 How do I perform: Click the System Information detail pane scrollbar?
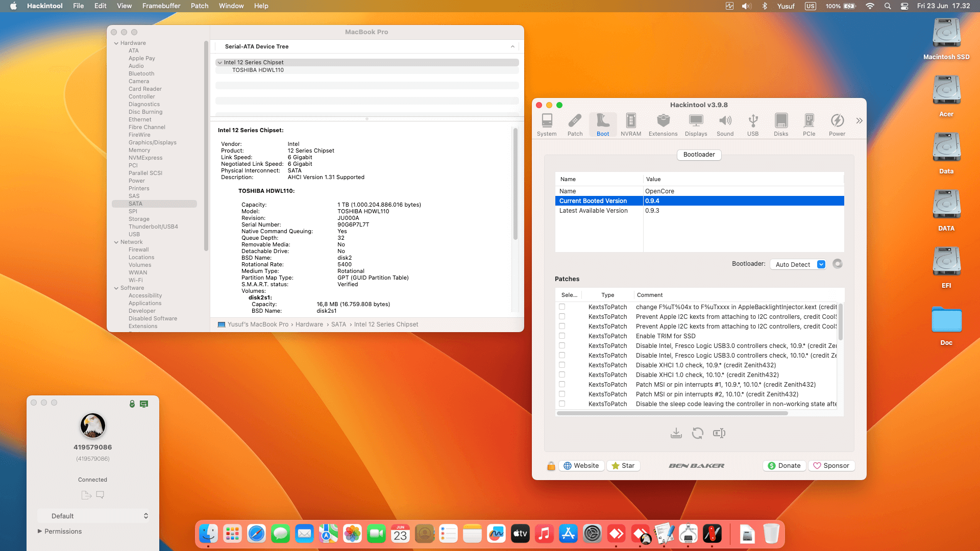coord(516,184)
